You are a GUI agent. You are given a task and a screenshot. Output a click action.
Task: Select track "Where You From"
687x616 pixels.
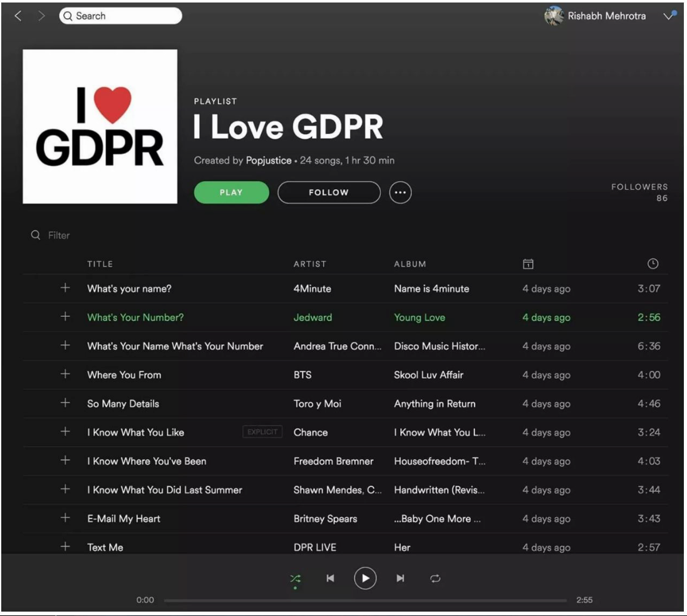(124, 375)
